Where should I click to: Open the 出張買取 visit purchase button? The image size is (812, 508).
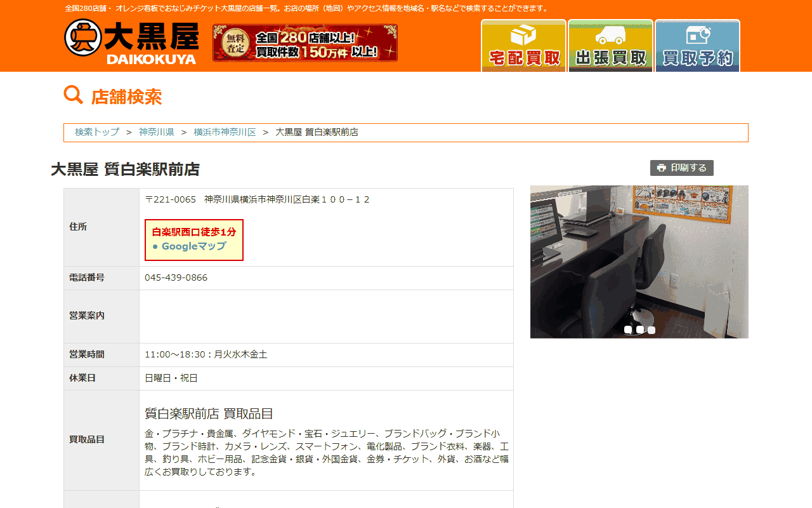pos(610,46)
